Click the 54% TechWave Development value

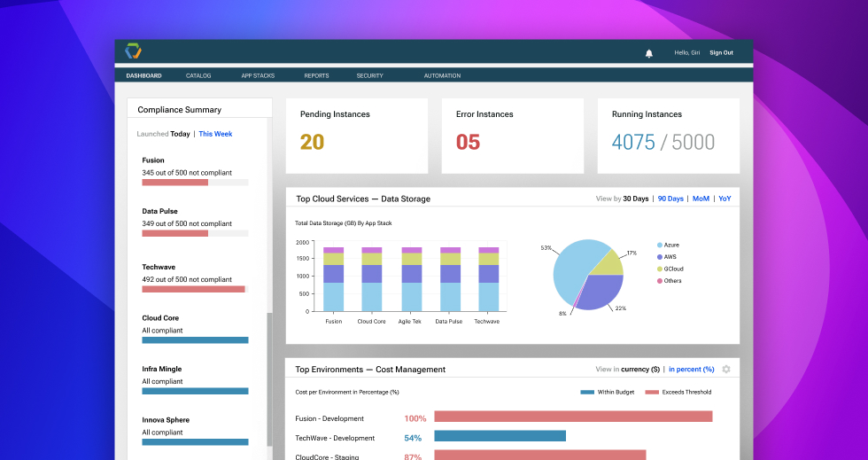coord(413,438)
